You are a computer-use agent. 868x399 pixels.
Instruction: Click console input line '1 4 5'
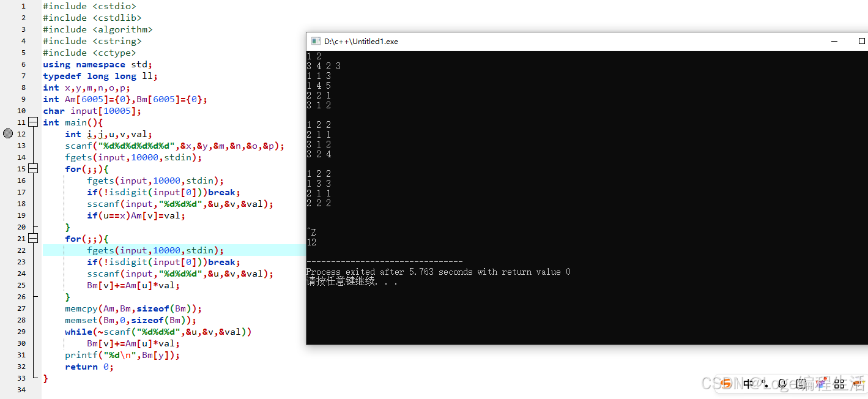coord(319,86)
